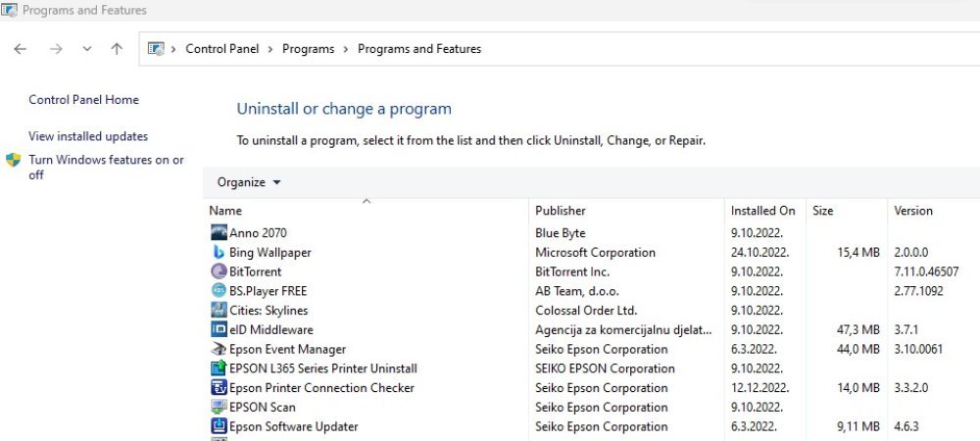Click version 3.10.0061 cell
The height and width of the screenshot is (441, 980).
tap(918, 349)
